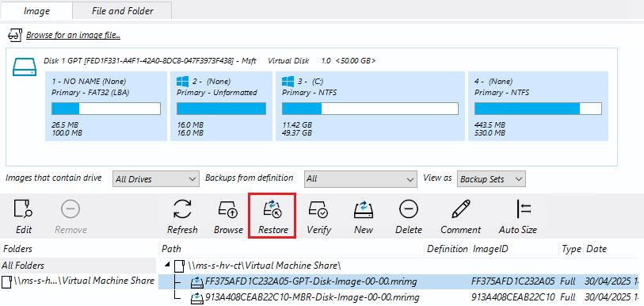Click the Disk 1 GPT drive icon

point(25,67)
